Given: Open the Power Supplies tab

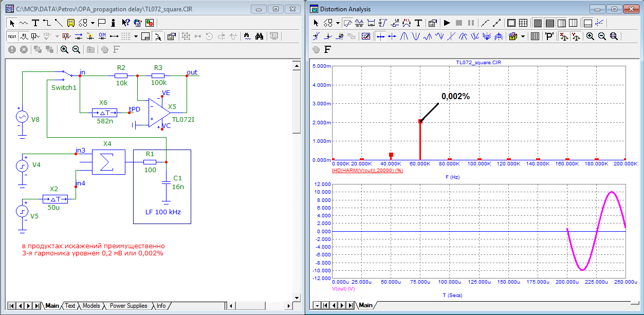Looking at the screenshot, I should click(x=128, y=306).
